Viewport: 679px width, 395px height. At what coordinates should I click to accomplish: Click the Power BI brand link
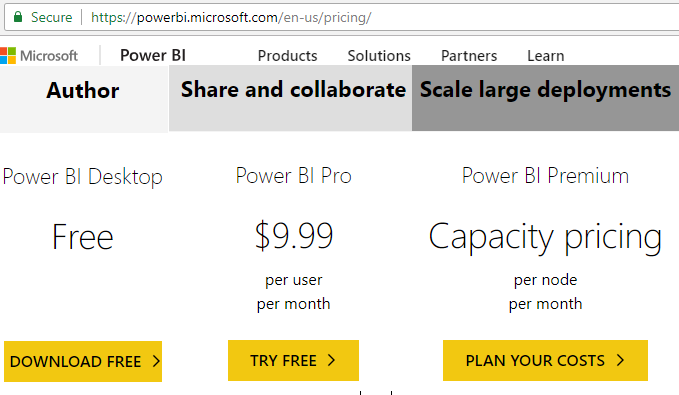153,55
